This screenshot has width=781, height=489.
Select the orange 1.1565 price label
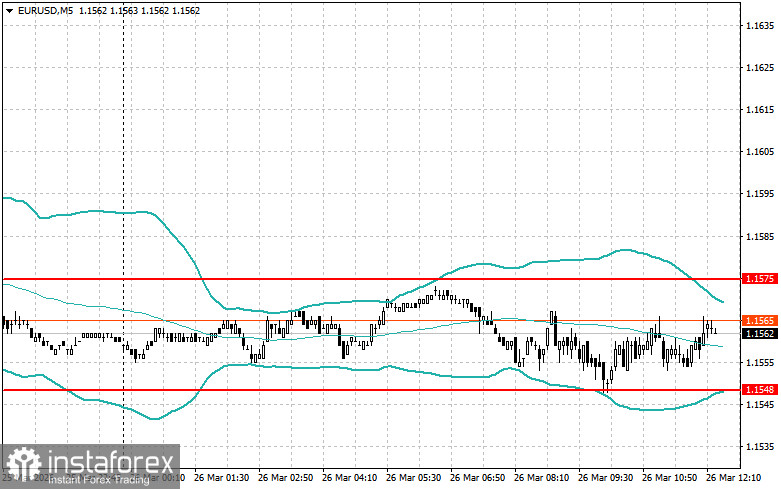coord(760,321)
